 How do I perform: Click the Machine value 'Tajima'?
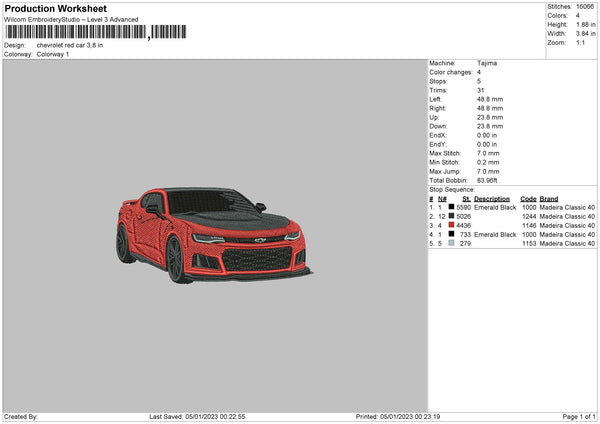487,63
